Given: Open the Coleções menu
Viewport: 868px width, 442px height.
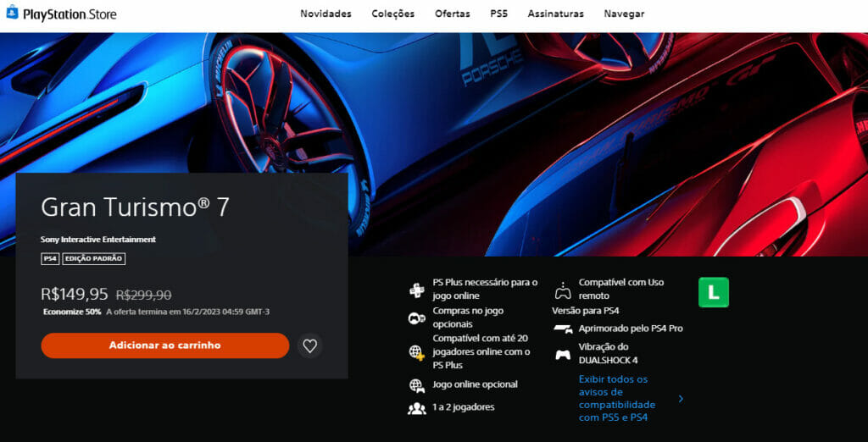Looking at the screenshot, I should coord(392,14).
